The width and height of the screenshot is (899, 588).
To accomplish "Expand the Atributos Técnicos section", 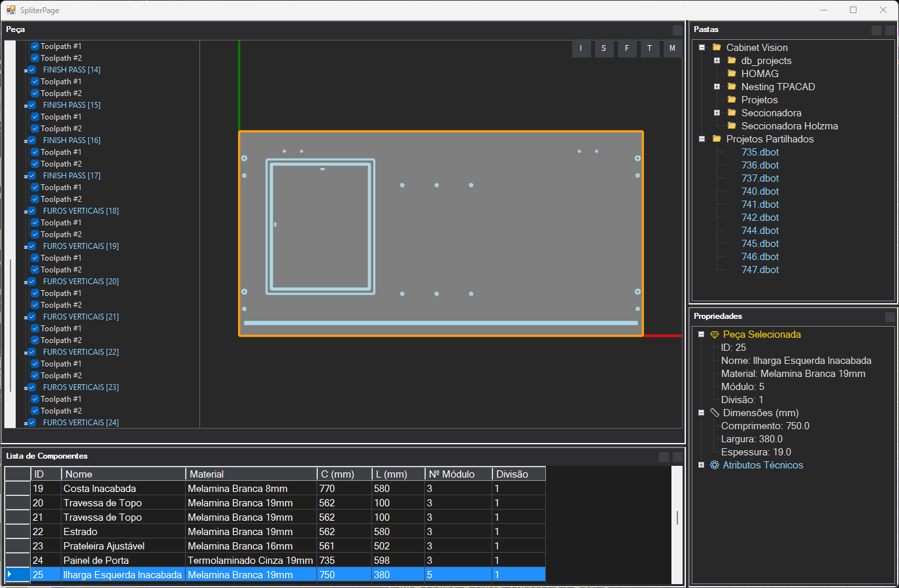I will [702, 465].
